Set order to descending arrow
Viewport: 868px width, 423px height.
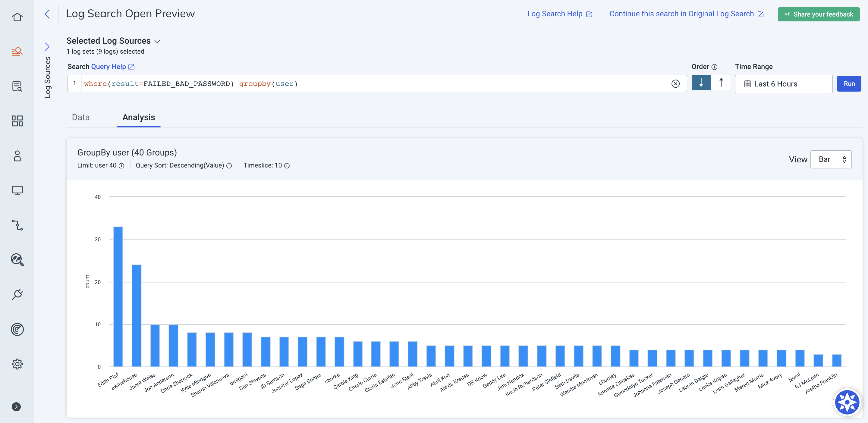click(x=701, y=83)
